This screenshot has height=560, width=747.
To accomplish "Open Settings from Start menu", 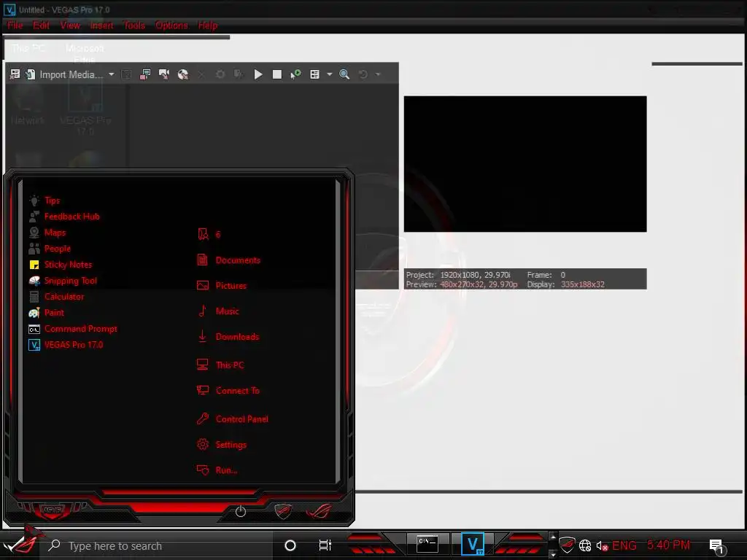I will pyautogui.click(x=222, y=445).
